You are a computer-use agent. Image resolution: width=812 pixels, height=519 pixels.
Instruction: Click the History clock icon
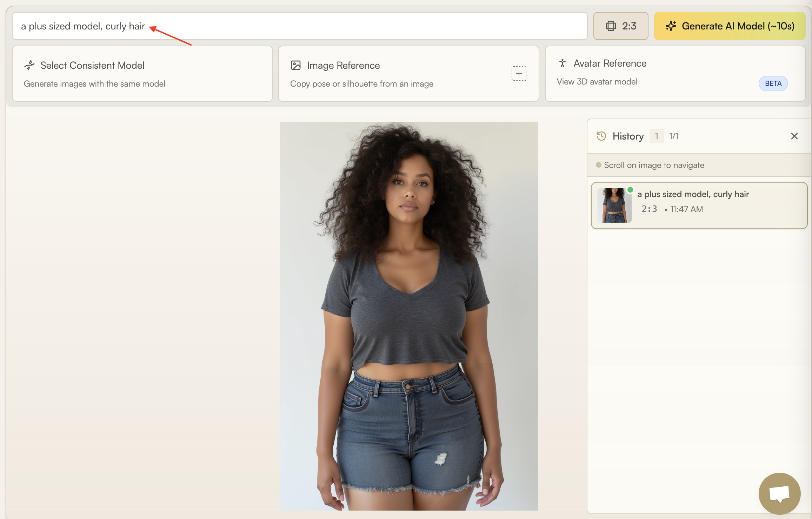[x=601, y=136]
